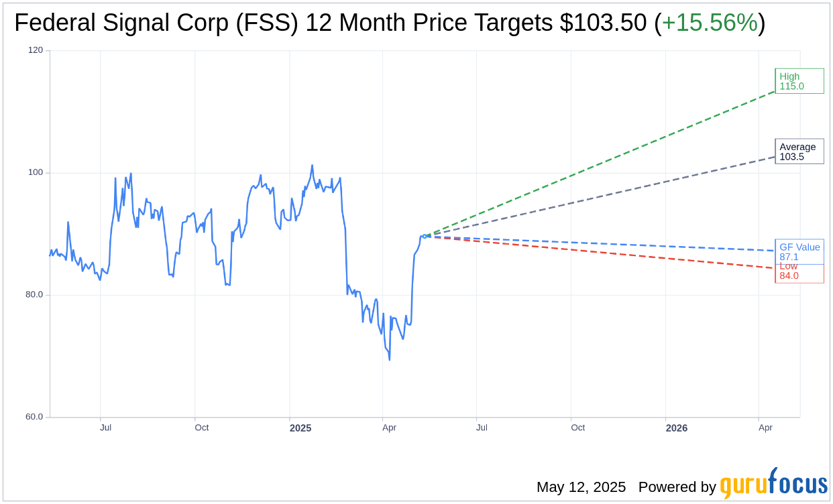Click the 80.0 y-axis label
Viewport: 833px width, 504px height.
pyautogui.click(x=34, y=294)
